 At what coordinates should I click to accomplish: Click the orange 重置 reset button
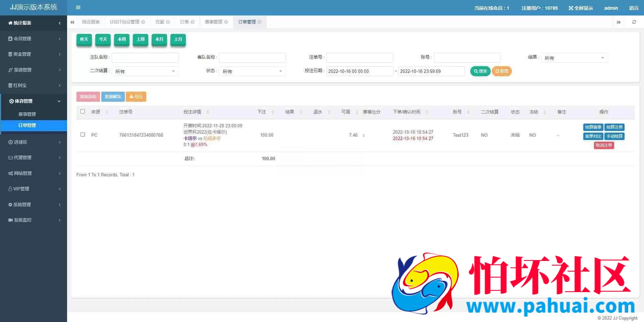(501, 71)
